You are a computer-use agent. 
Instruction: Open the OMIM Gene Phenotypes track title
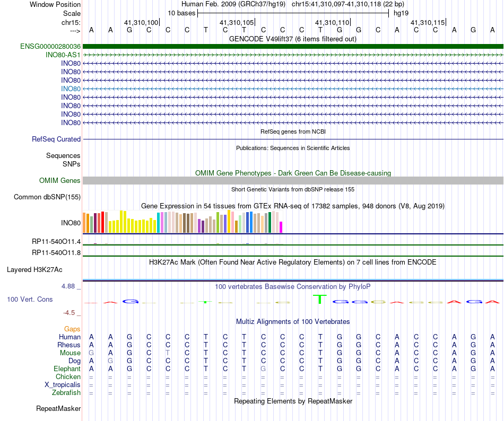pyautogui.click(x=293, y=173)
